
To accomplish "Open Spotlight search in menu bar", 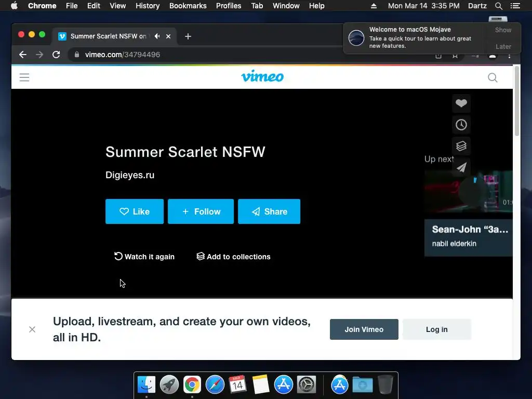I will [498, 6].
